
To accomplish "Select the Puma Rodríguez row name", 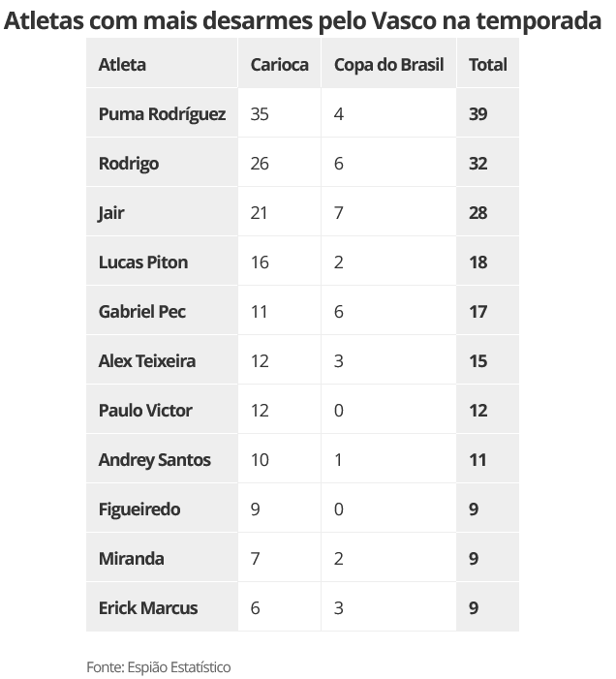I will pyautogui.click(x=162, y=114).
